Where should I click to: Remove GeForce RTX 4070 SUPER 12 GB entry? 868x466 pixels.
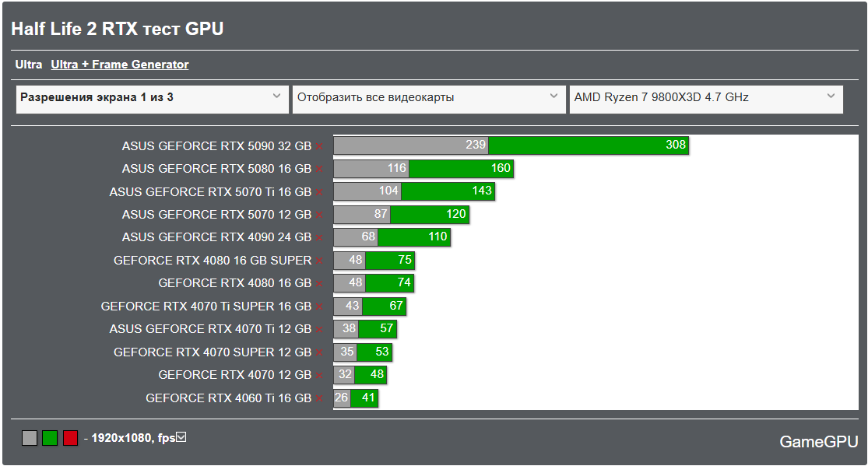(318, 353)
